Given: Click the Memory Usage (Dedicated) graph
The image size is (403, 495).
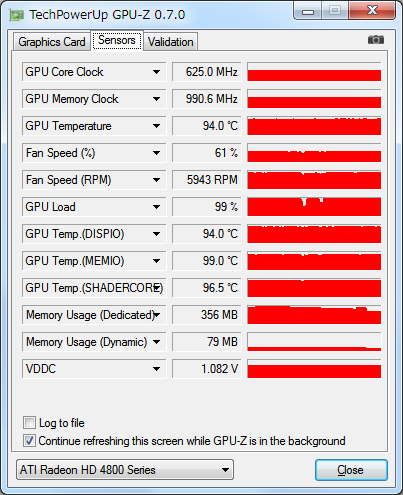Looking at the screenshot, I should coord(314,315).
